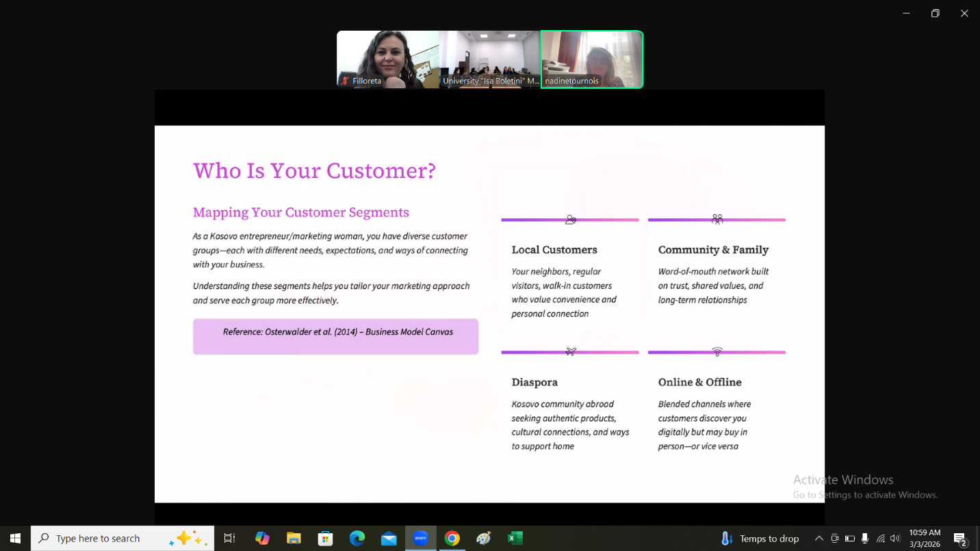This screenshot has width=980, height=551.
Task: Open Excel from the taskbar
Action: pos(515,539)
